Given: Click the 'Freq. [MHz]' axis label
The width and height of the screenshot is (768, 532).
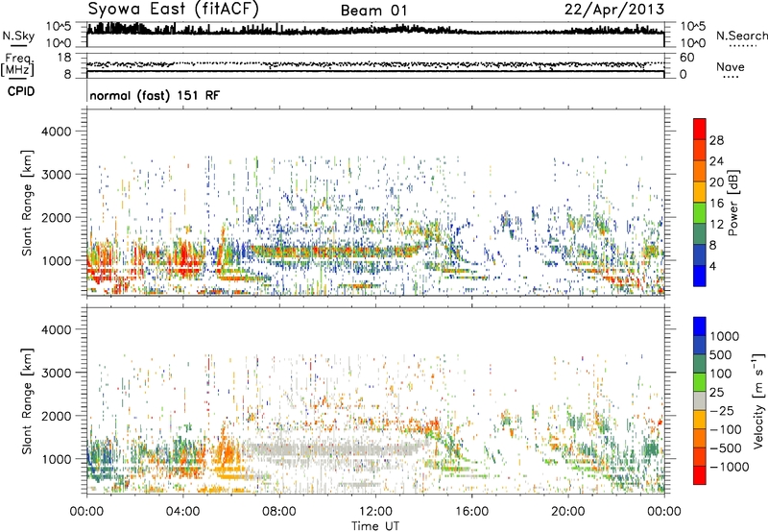Looking at the screenshot, I should 17,65.
